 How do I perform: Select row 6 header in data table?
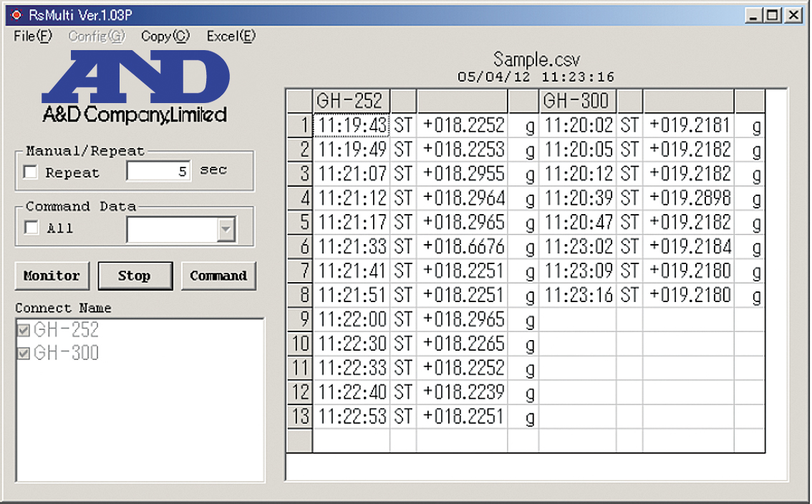299,247
